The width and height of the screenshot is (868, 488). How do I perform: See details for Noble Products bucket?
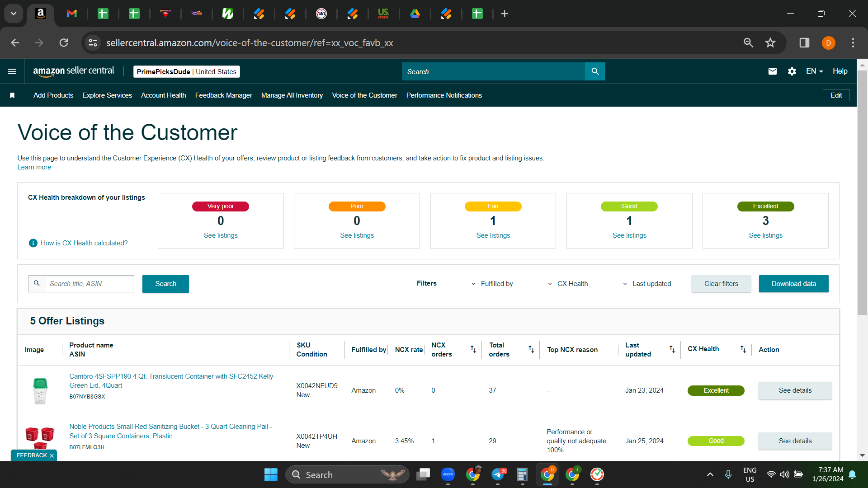[x=795, y=441]
